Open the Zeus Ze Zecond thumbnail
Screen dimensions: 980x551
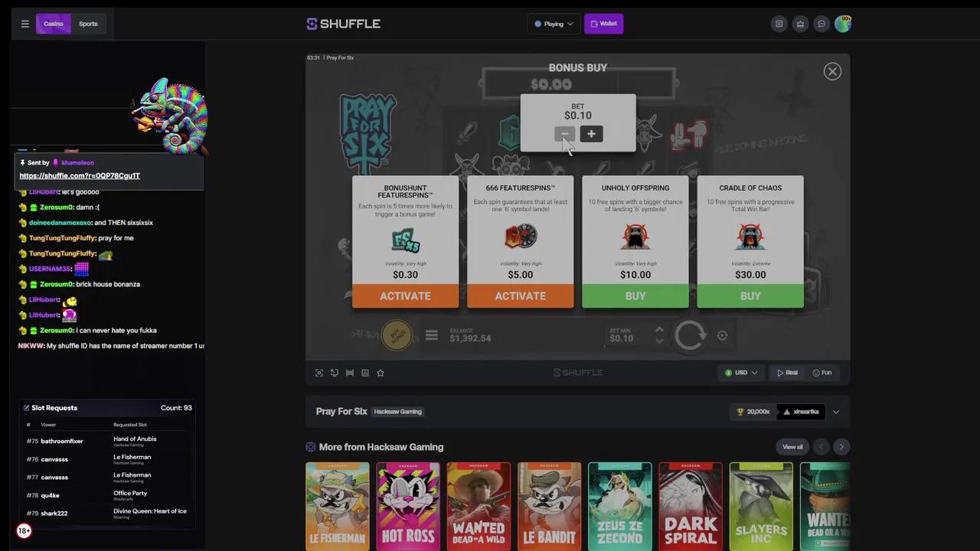620,506
